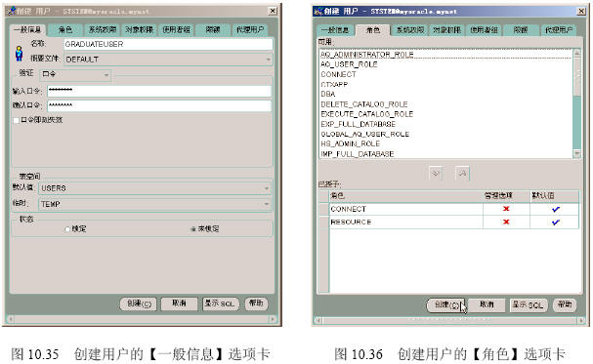This screenshot has width=593, height=364.
Task: Toggle admin option red X for RESOURCE
Action: (506, 222)
